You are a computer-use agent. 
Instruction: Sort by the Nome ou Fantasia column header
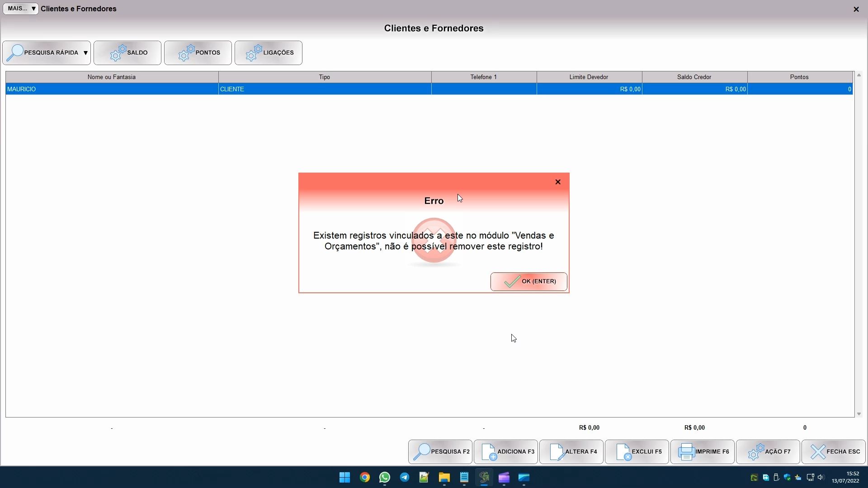pos(112,77)
